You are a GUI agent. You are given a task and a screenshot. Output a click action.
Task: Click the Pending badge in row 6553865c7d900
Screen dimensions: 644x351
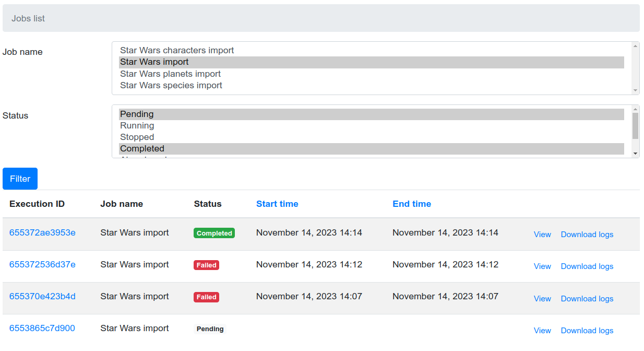210,329
